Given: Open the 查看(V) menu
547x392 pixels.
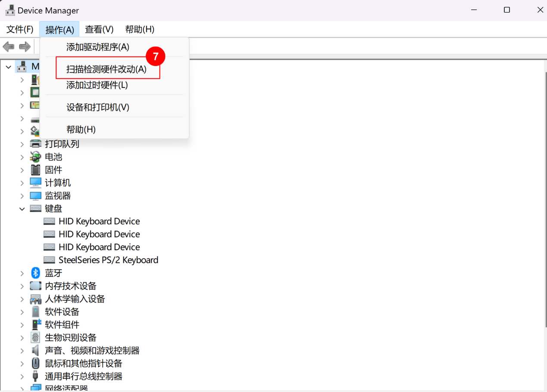Looking at the screenshot, I should pyautogui.click(x=99, y=29).
